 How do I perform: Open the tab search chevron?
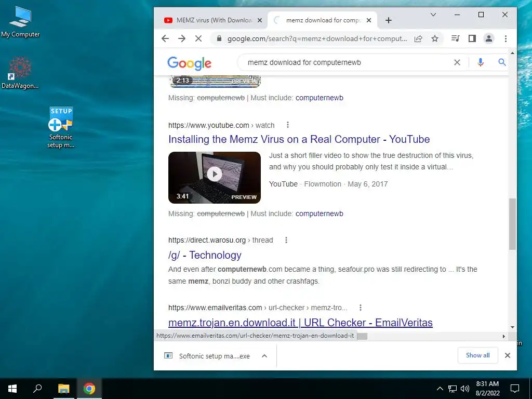point(433,15)
